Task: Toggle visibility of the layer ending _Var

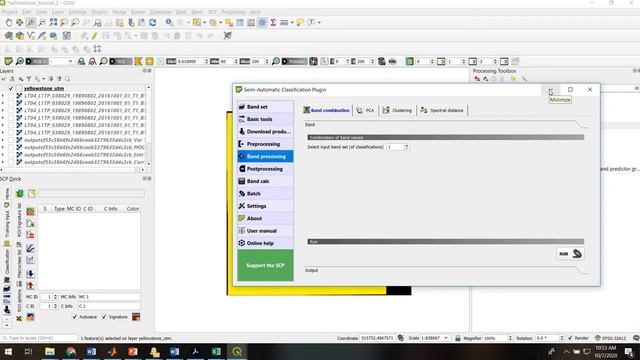Action: click(11, 140)
